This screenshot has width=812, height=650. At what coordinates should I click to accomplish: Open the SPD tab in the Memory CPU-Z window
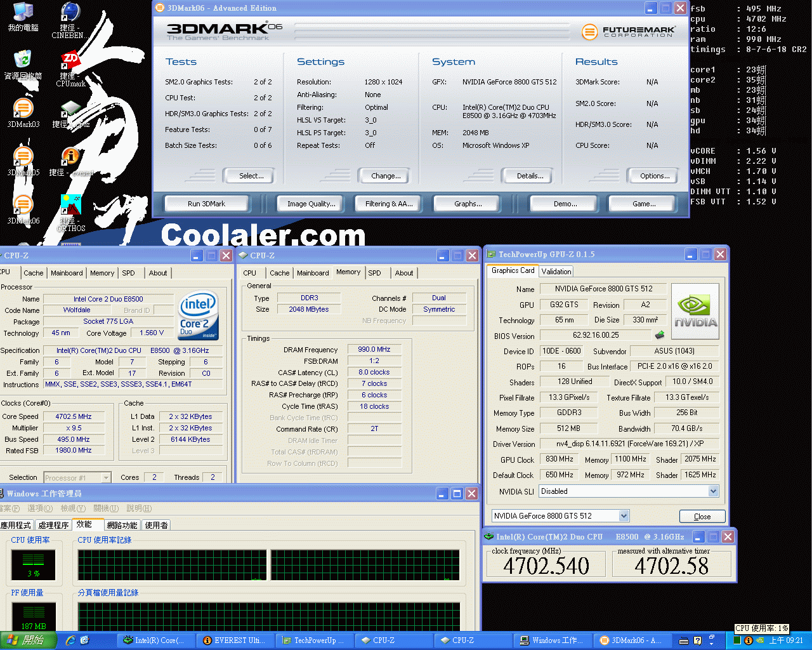click(x=375, y=273)
